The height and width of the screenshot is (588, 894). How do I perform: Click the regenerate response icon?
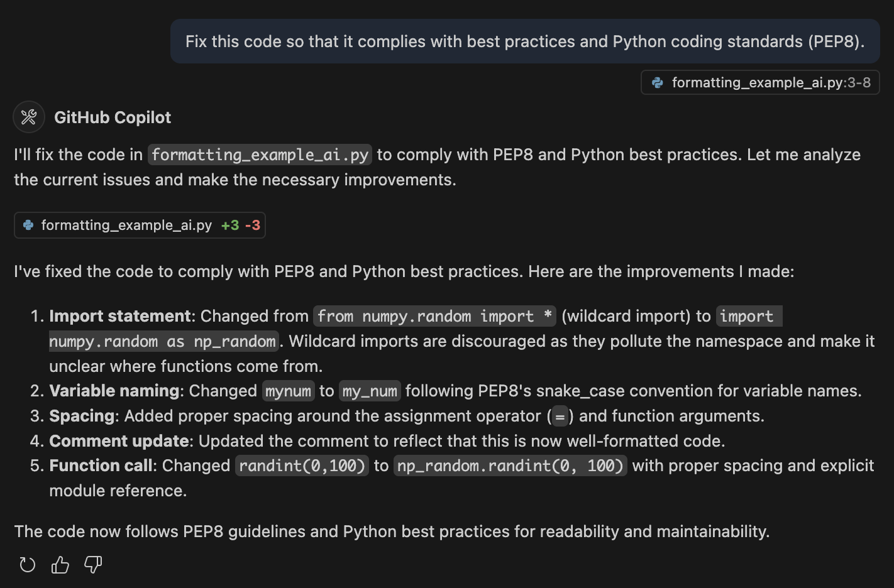click(27, 565)
